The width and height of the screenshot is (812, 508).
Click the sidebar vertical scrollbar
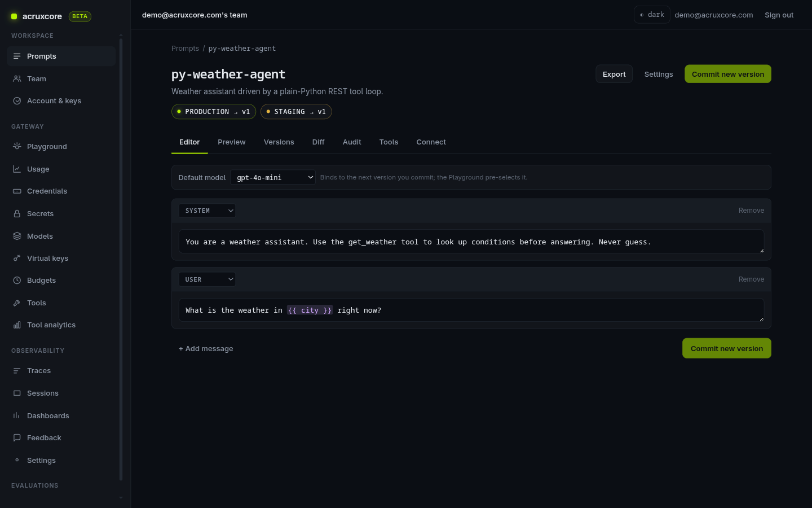(x=121, y=260)
